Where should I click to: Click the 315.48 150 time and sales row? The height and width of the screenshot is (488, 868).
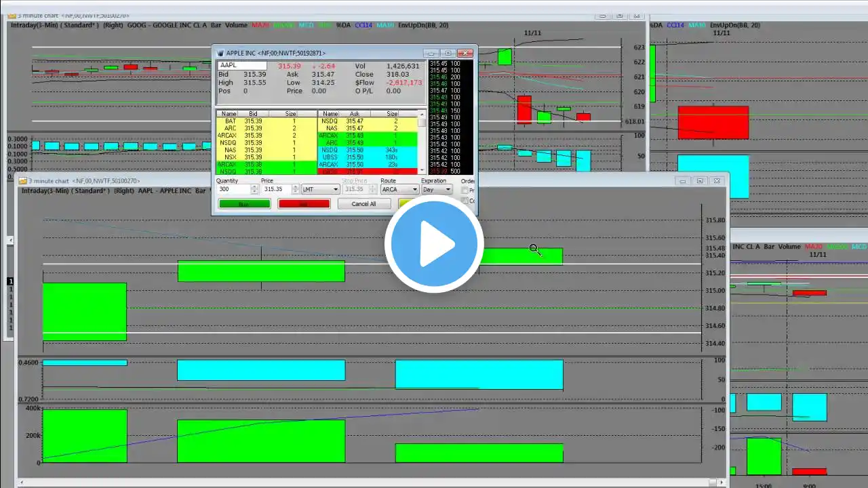(x=446, y=110)
